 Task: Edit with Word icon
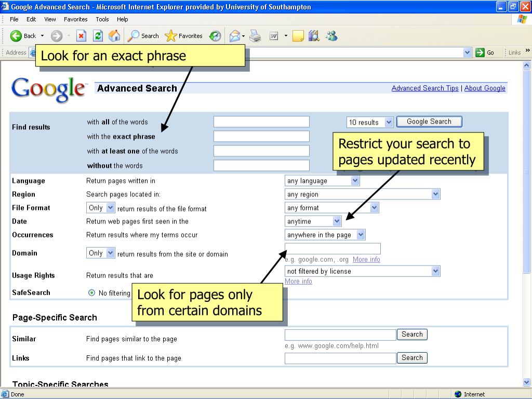coord(274,36)
